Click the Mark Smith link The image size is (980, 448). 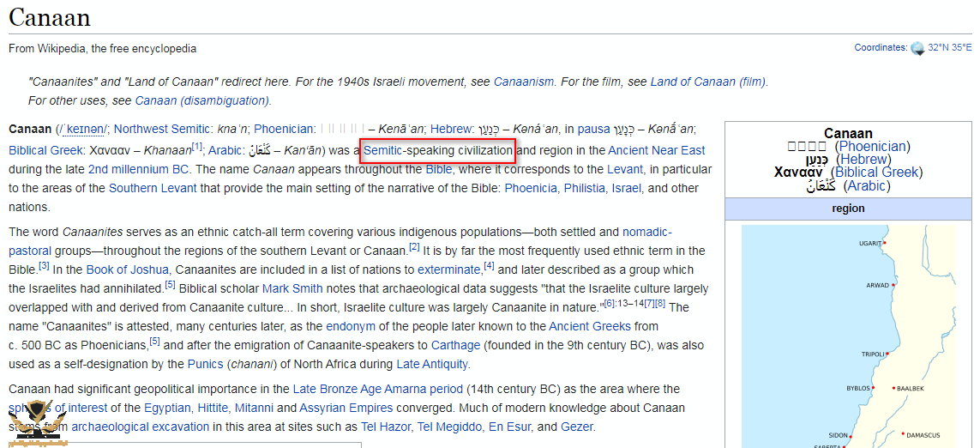coord(292,288)
